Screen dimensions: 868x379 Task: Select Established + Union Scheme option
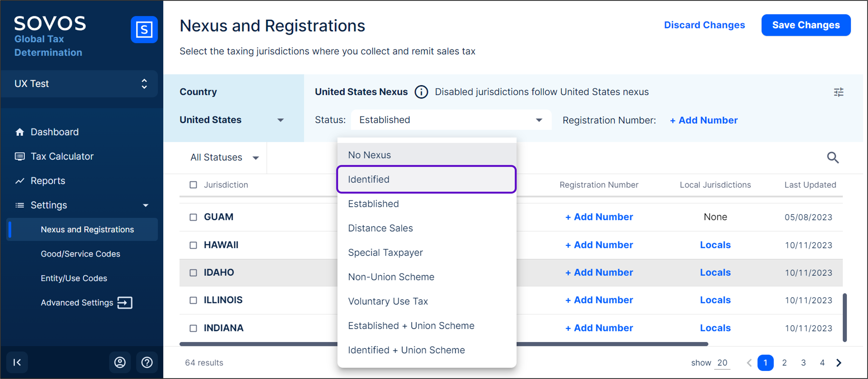coord(427,326)
